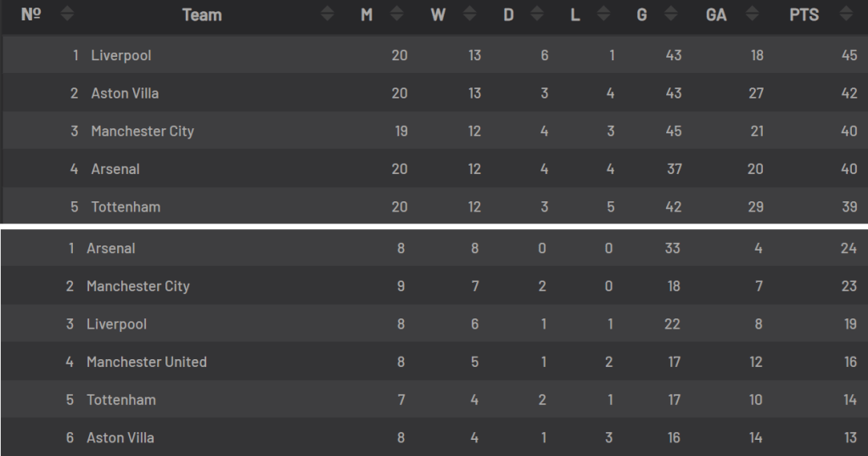Sort by draws using the D column arrows
The height and width of the screenshot is (456, 868).
pos(536,14)
